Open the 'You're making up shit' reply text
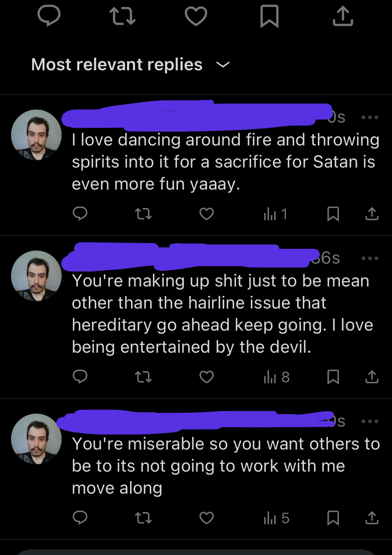 tap(223, 314)
